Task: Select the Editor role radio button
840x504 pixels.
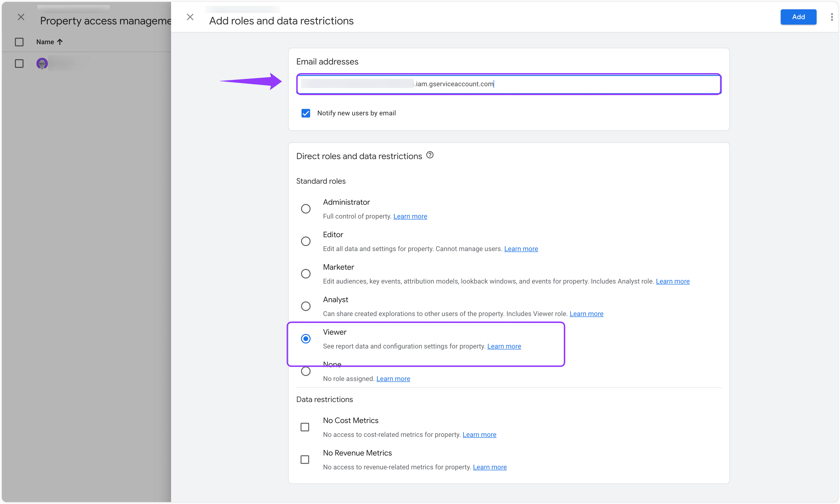Action: (x=306, y=241)
